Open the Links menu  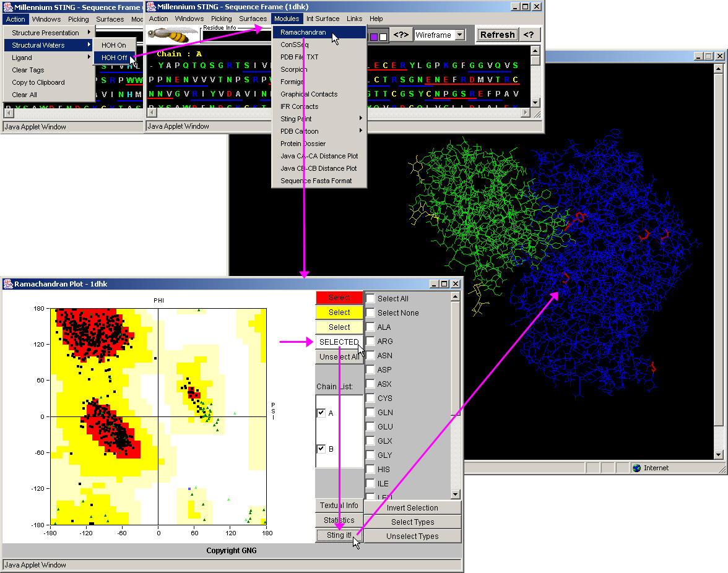pos(354,19)
